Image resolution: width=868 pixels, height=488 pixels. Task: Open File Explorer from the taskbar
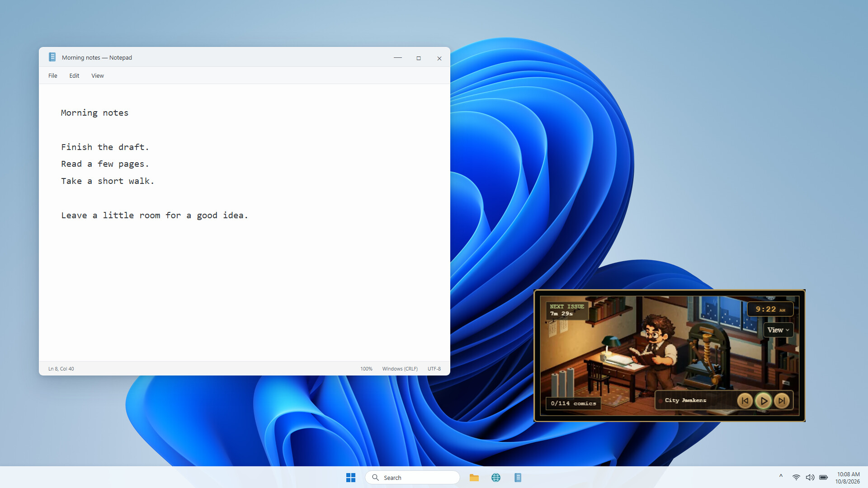pyautogui.click(x=474, y=478)
